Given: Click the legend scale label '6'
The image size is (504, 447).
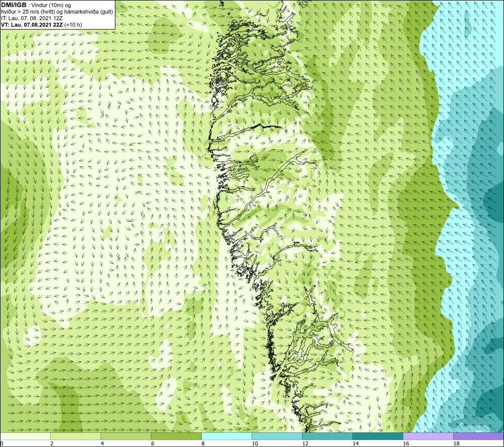Looking at the screenshot, I should (x=152, y=444).
